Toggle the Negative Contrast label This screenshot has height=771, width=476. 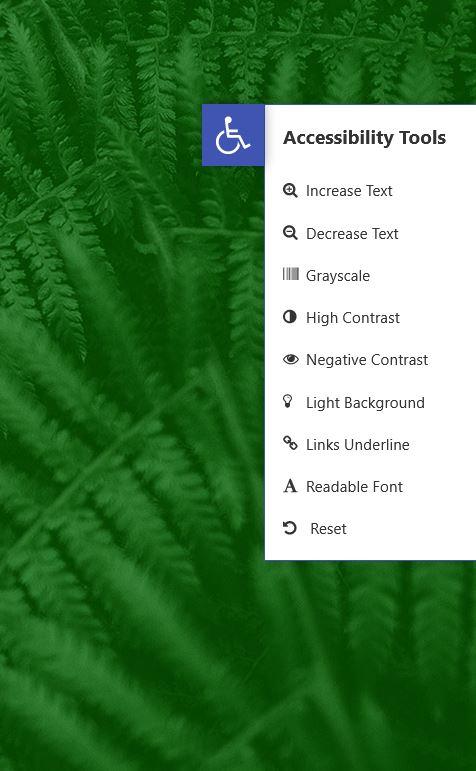coord(367,360)
